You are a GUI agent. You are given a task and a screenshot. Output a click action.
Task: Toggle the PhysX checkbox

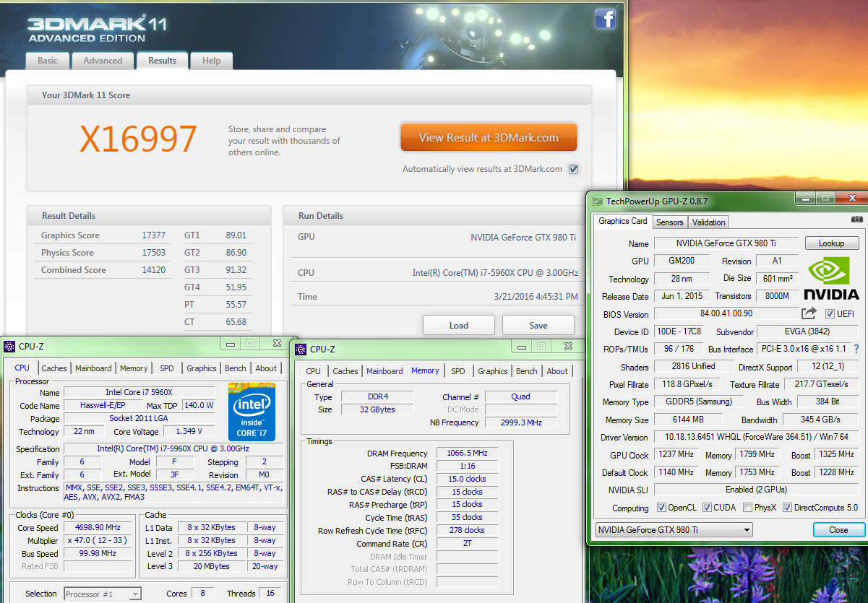[x=747, y=508]
